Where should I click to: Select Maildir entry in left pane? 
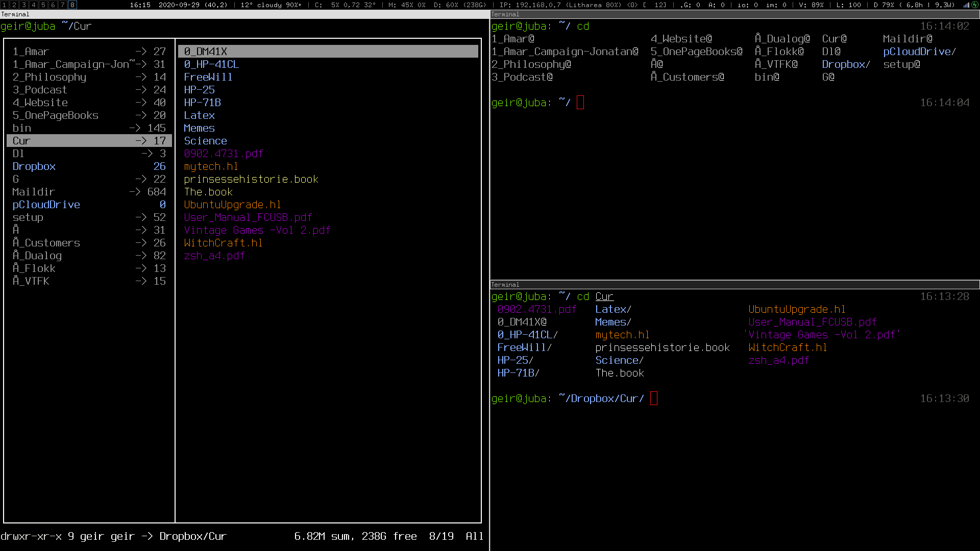click(34, 192)
